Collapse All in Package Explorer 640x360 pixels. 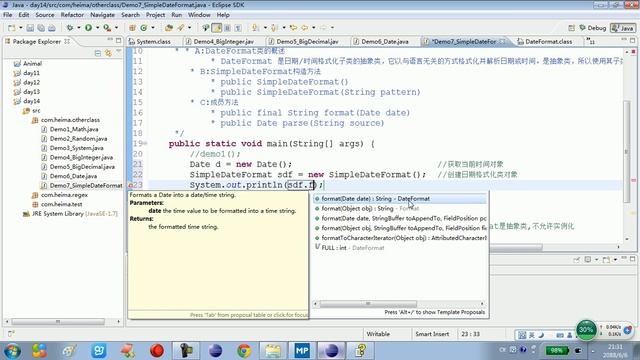(98, 53)
